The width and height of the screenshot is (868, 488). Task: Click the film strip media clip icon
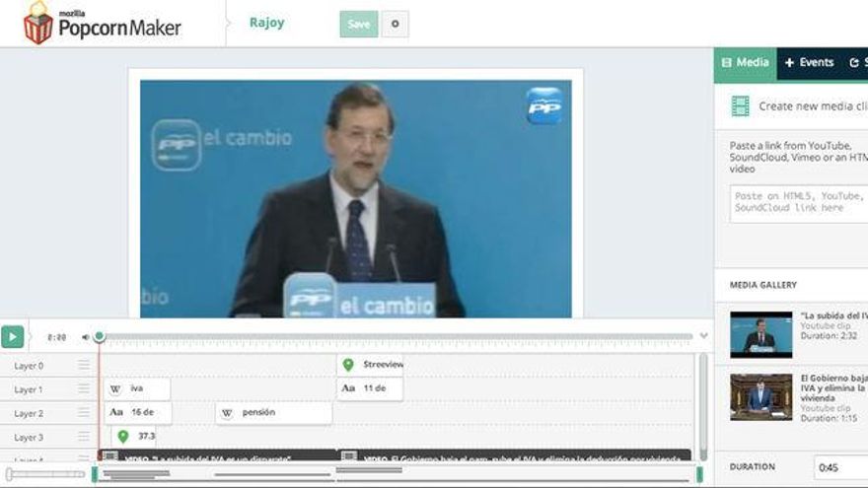[741, 105]
